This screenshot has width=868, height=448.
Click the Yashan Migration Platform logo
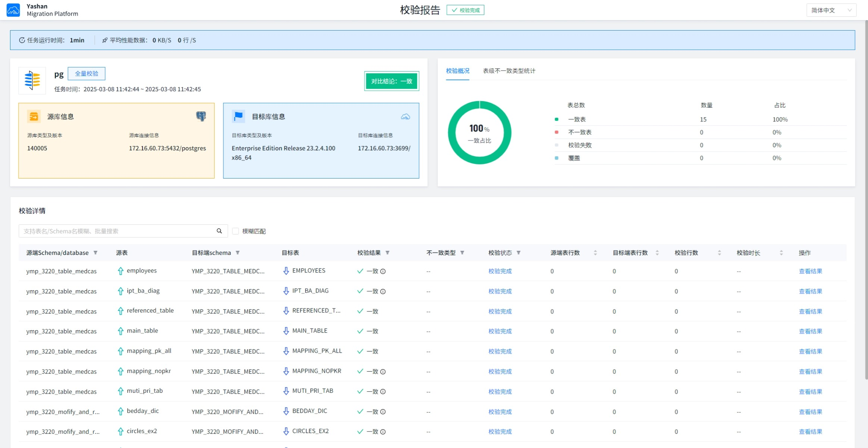pyautogui.click(x=13, y=10)
